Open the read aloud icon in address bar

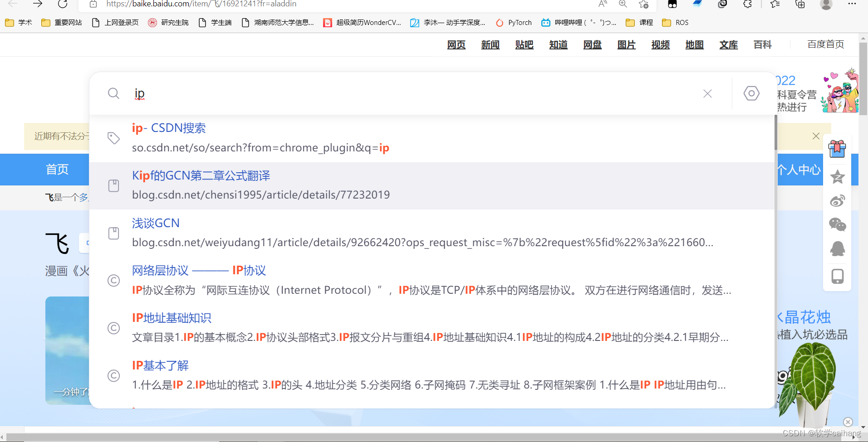click(x=603, y=4)
